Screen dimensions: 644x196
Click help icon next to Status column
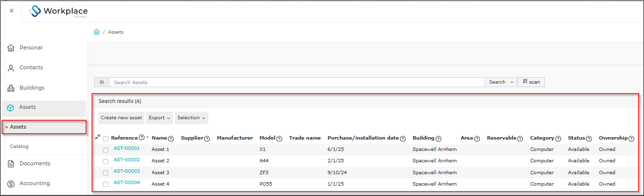coord(589,139)
